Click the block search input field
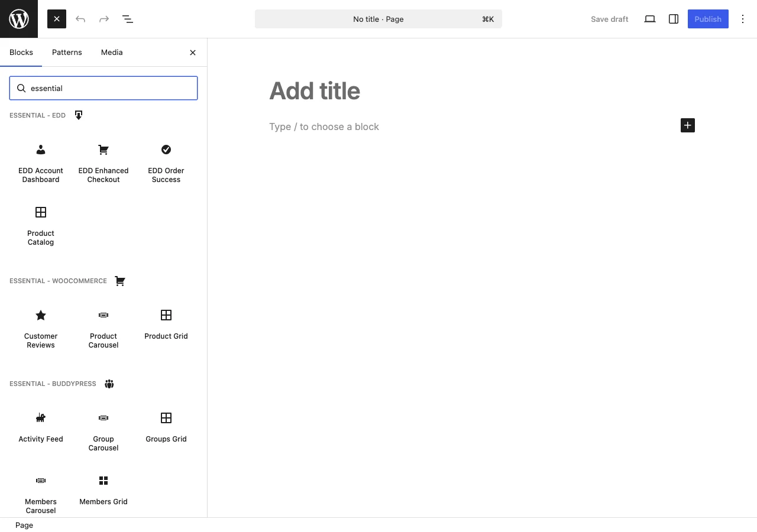This screenshot has height=532, width=757. pyautogui.click(x=103, y=88)
